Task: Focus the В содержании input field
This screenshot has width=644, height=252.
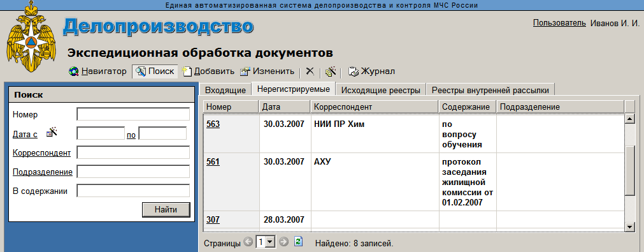Action: (x=133, y=191)
